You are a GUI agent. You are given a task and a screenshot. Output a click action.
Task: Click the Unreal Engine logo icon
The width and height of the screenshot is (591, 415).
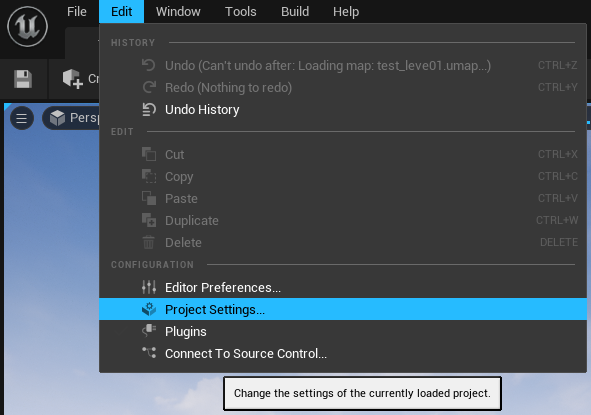(27, 26)
